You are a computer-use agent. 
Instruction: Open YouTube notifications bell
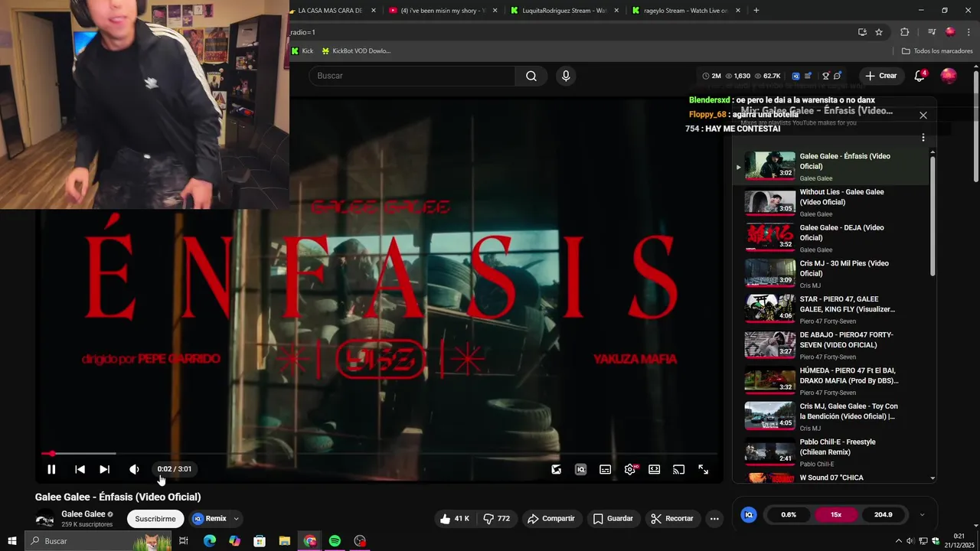coord(920,76)
